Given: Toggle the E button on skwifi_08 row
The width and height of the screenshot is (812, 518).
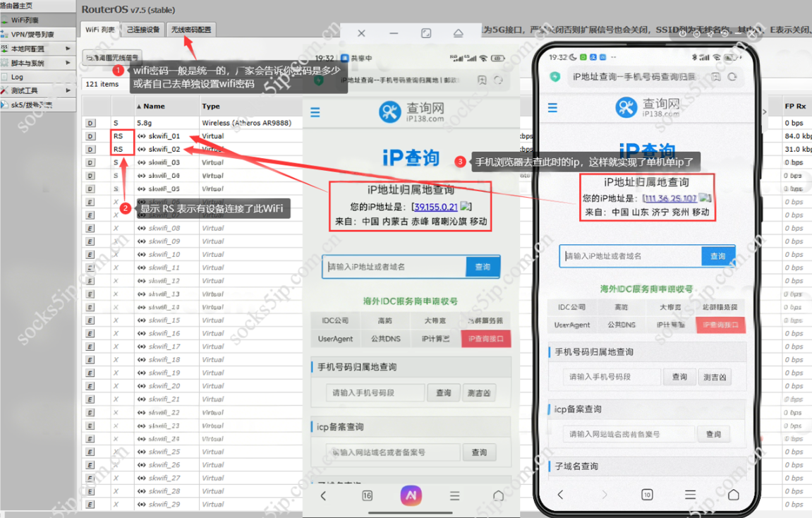Looking at the screenshot, I should (90, 229).
